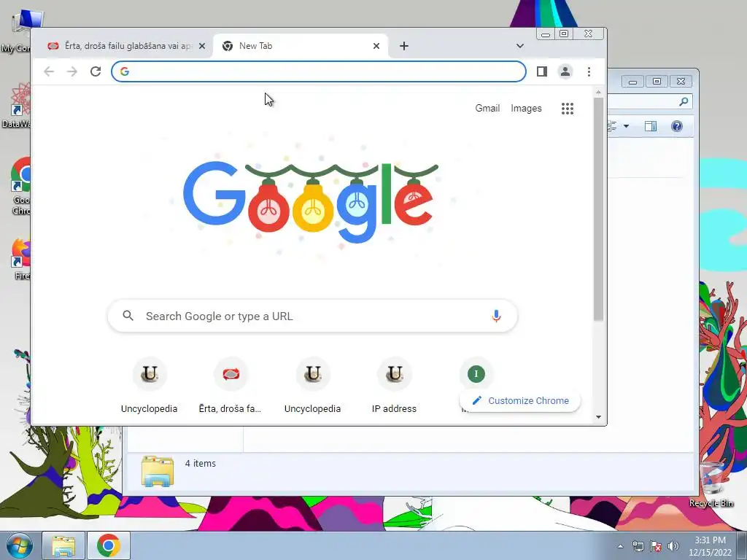Select the New Tab tab
Viewport: 747px width, 560px height.
click(x=300, y=46)
